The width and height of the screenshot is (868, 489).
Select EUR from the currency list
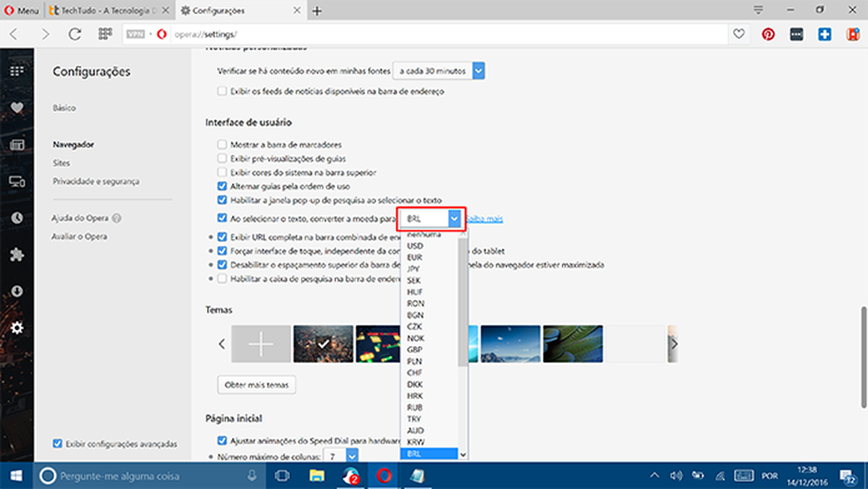coord(415,257)
